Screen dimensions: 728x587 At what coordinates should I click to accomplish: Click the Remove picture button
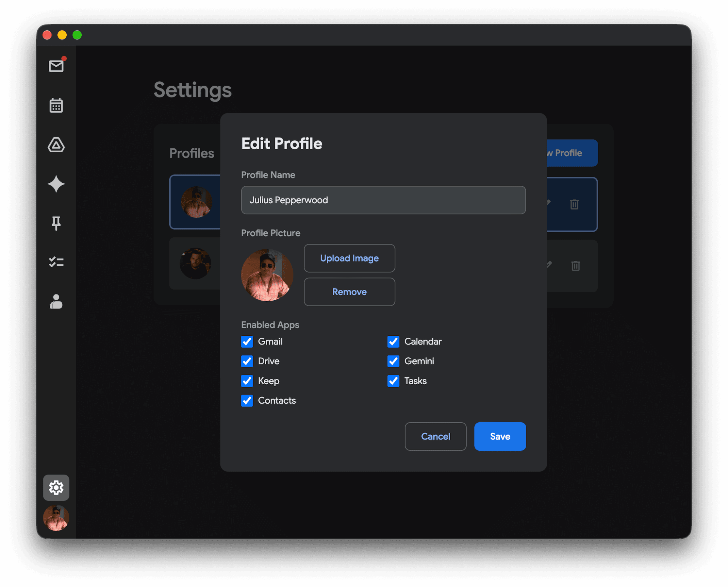click(x=350, y=292)
